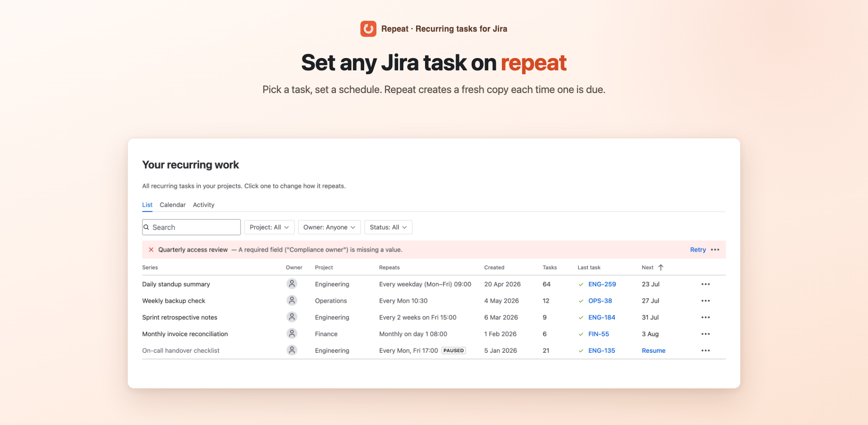
Task: Click the Quarterly access review error title
Action: 193,250
